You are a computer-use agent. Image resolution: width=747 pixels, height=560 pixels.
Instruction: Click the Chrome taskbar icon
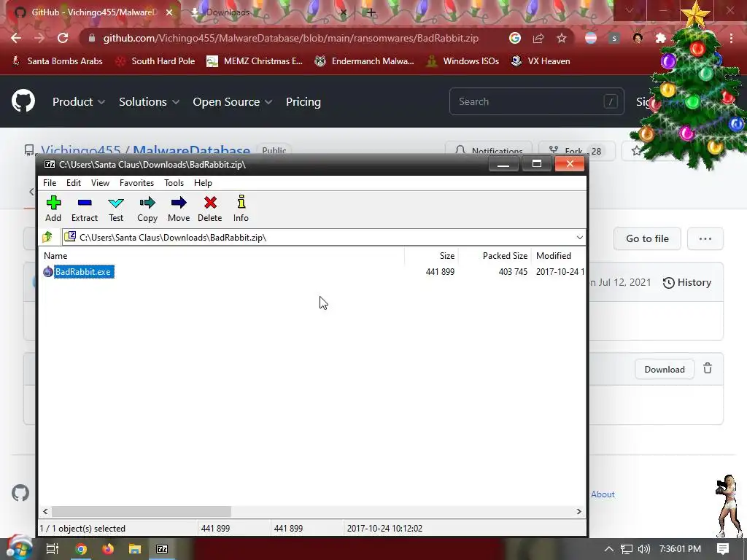(81, 549)
